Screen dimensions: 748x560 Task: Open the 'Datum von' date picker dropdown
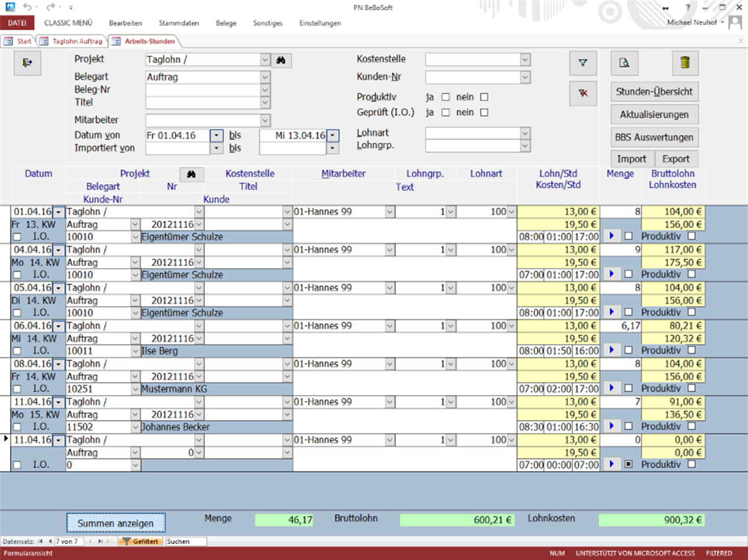217,135
